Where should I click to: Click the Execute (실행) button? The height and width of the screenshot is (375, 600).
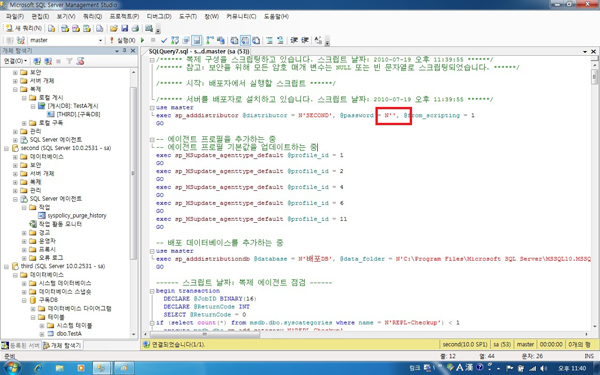122,40
